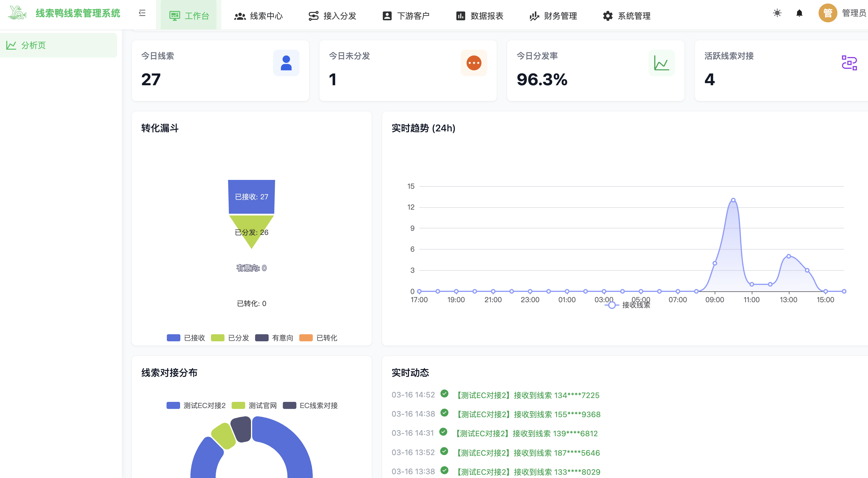Screen dimensions: 868x478
Task: Toggle the light/dark theme sun icon
Action: 777,13
